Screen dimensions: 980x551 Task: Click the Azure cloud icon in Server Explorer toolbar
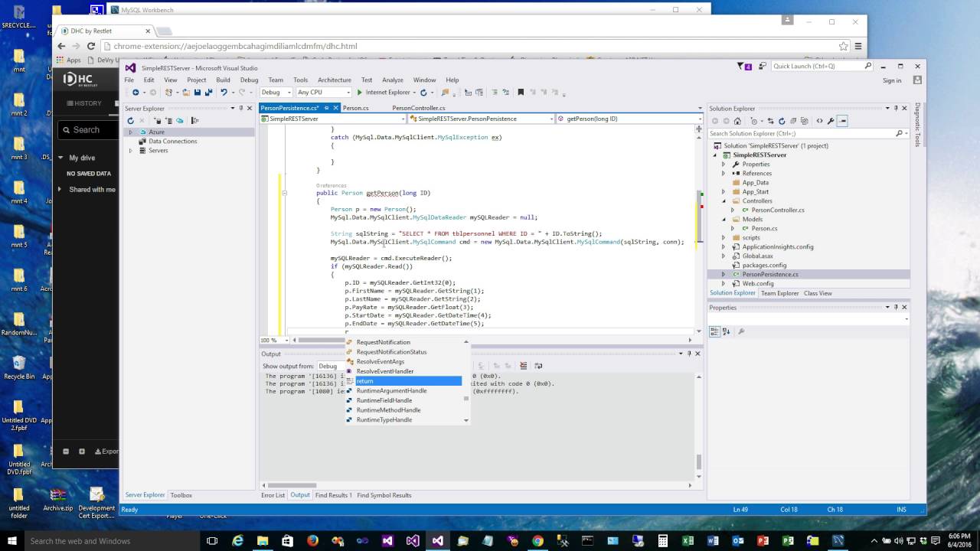pos(180,121)
